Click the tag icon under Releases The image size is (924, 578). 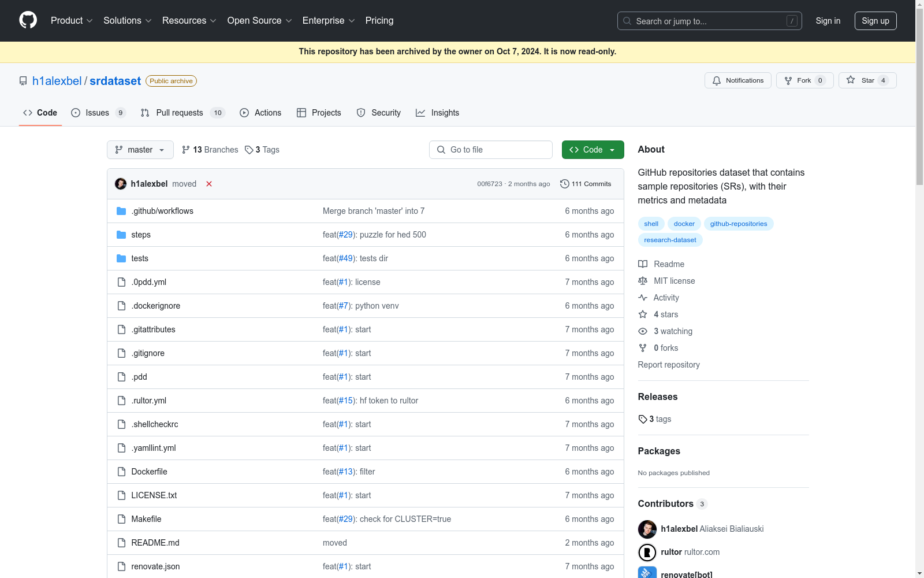(x=643, y=419)
